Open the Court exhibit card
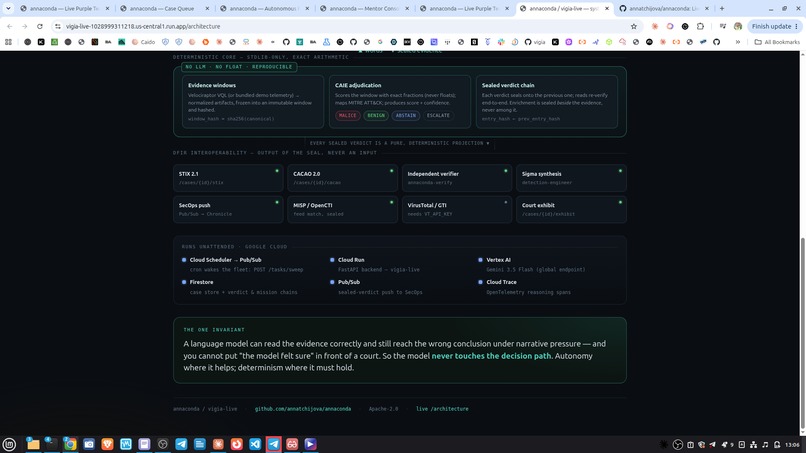806x453 pixels. tap(571, 209)
